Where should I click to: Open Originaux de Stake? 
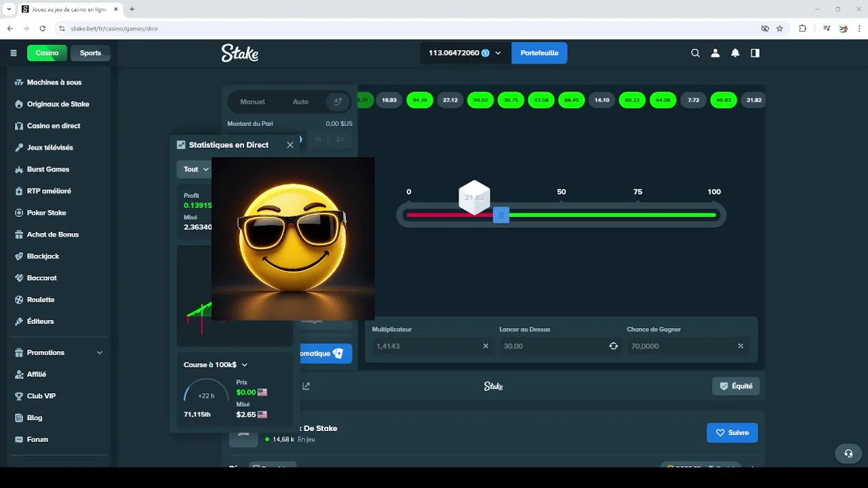click(x=58, y=104)
